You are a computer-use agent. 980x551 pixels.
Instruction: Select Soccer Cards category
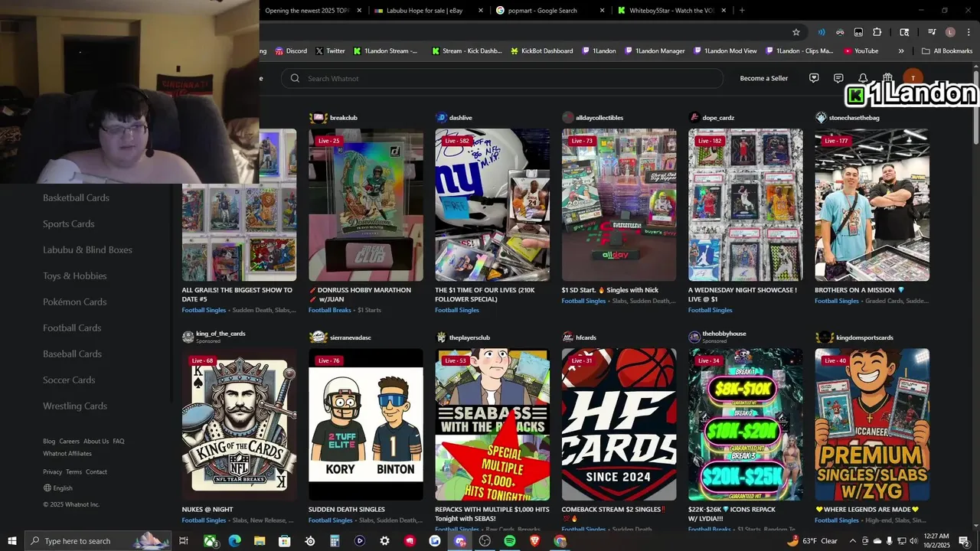coord(69,380)
